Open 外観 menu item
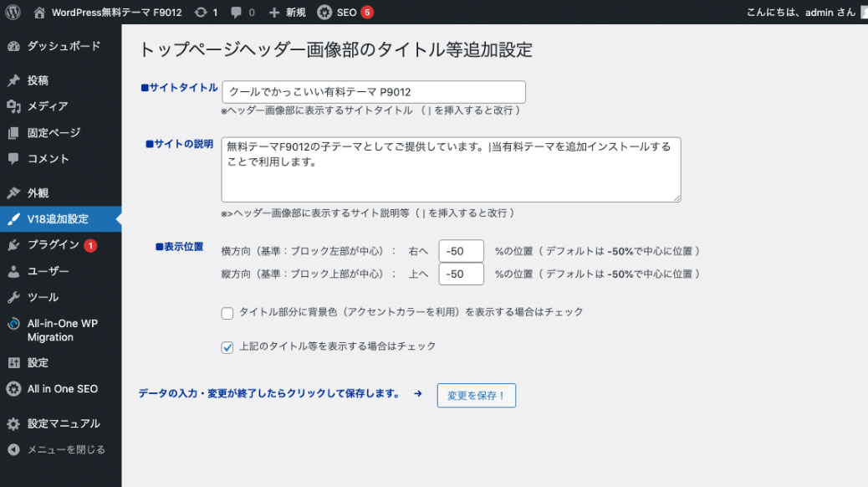Viewport: 868px width, 487px height. [61, 192]
